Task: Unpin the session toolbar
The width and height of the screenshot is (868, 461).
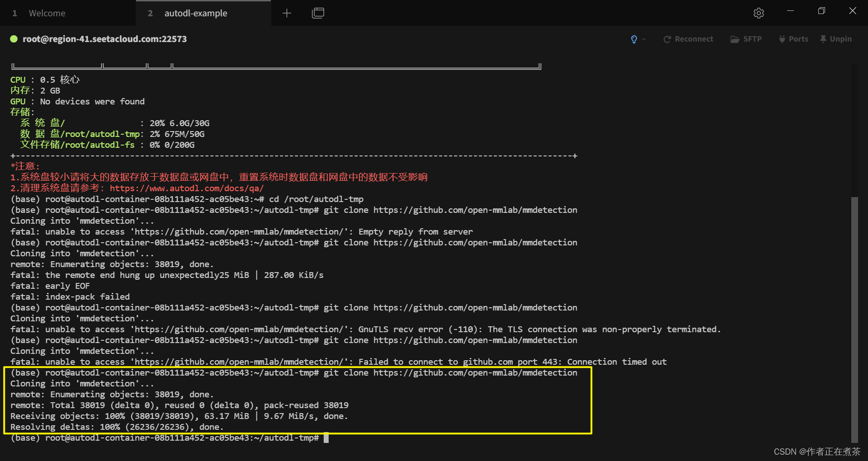Action: [836, 39]
